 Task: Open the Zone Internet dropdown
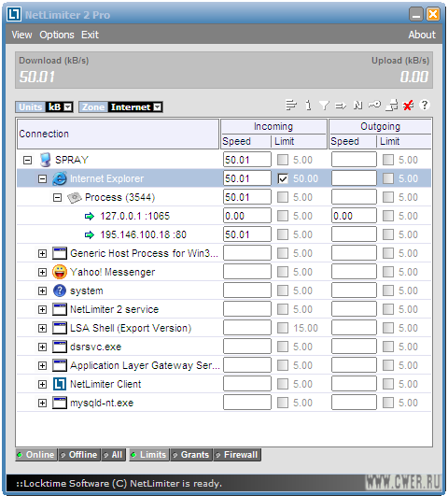click(x=158, y=107)
